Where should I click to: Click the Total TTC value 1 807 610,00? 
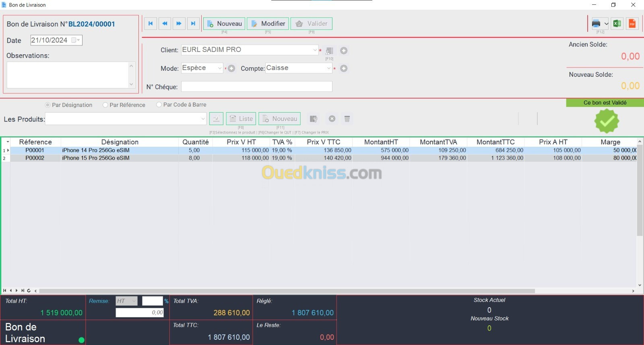point(229,337)
